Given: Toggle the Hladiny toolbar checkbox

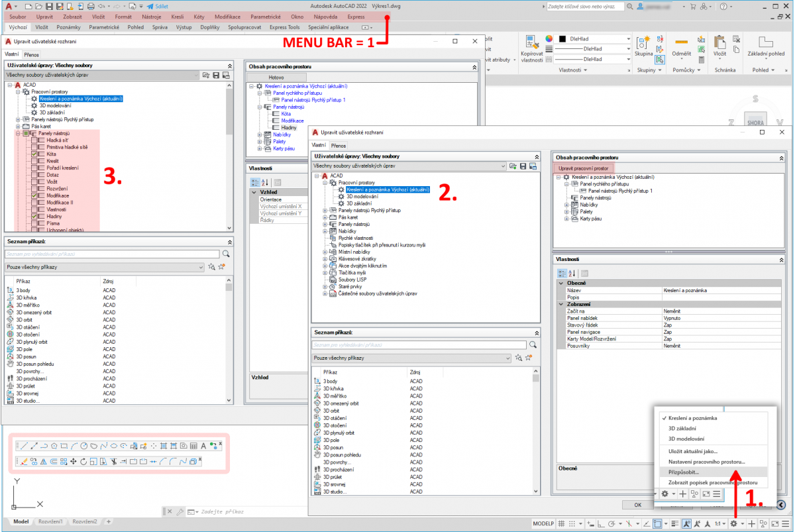Looking at the screenshot, I should pos(34,217).
